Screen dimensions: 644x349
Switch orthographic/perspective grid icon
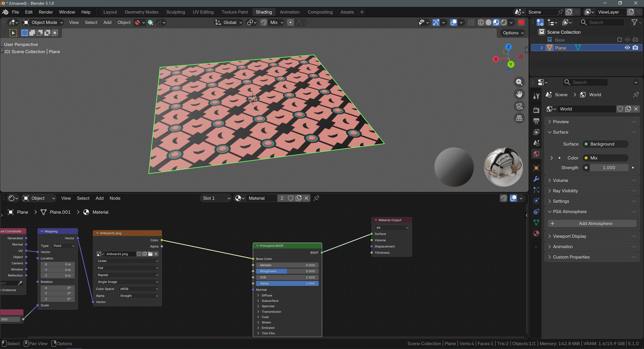point(519,118)
